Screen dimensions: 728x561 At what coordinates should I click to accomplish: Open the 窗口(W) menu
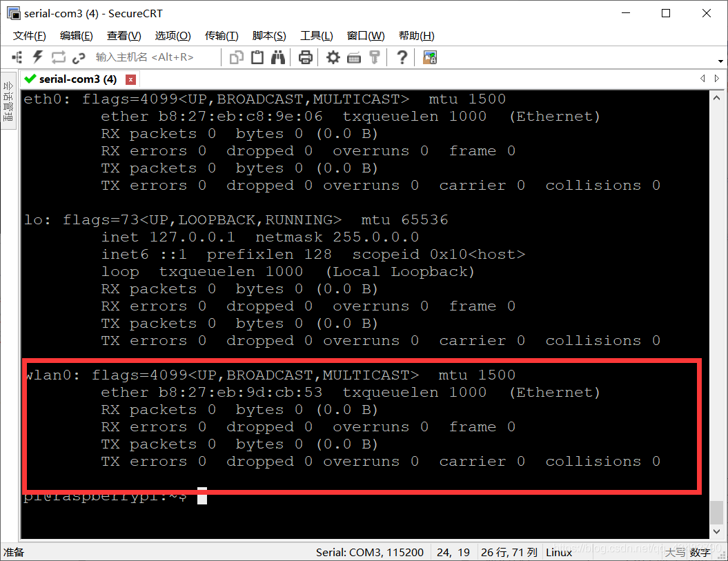click(366, 36)
